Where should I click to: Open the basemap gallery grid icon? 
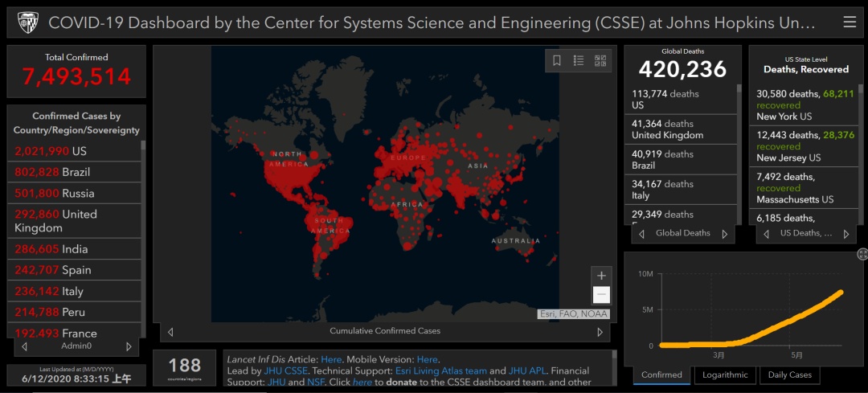pyautogui.click(x=600, y=61)
